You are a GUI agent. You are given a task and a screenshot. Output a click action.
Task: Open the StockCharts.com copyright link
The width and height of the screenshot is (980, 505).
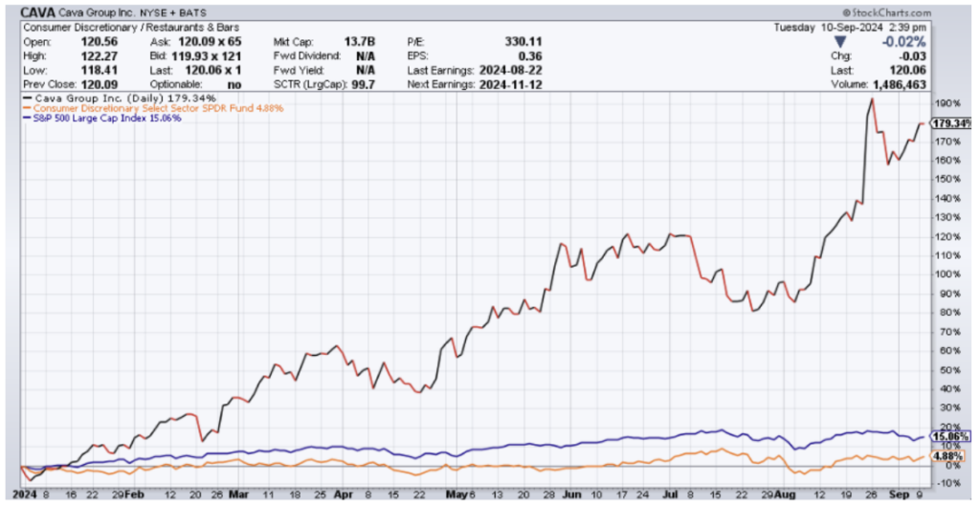(x=886, y=12)
